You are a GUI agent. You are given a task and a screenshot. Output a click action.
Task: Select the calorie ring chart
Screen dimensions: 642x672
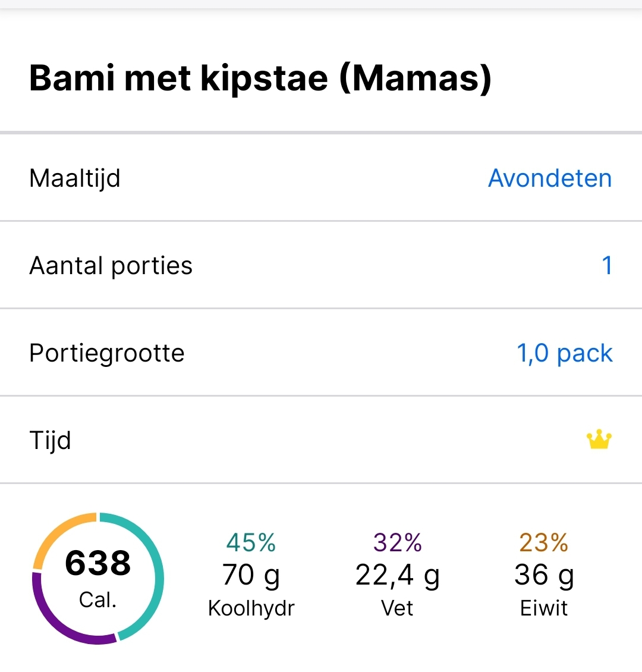(98, 577)
